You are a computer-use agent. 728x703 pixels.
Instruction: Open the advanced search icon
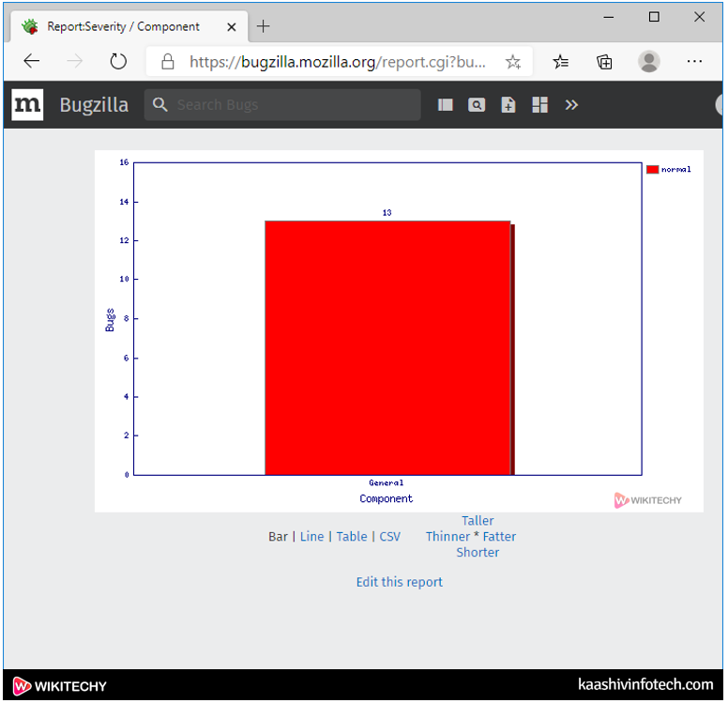click(x=477, y=105)
